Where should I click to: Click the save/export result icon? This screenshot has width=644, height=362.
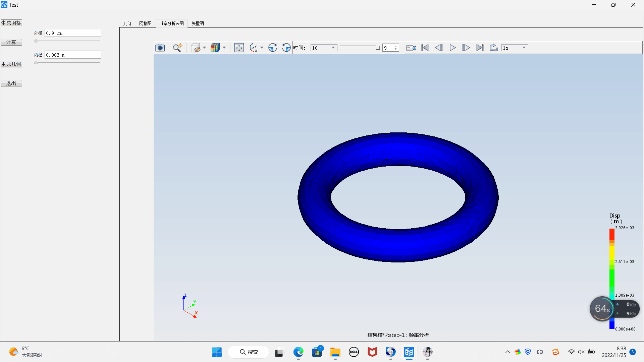tap(494, 47)
